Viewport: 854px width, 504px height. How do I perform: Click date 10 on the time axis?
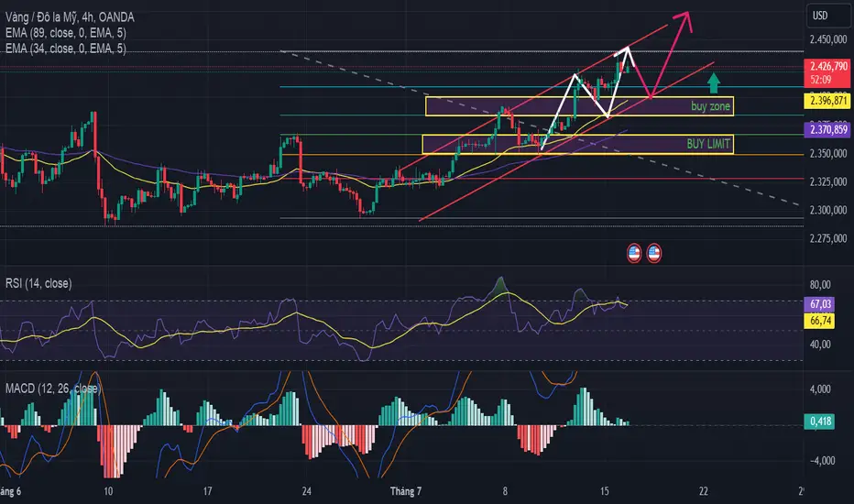pos(108,491)
